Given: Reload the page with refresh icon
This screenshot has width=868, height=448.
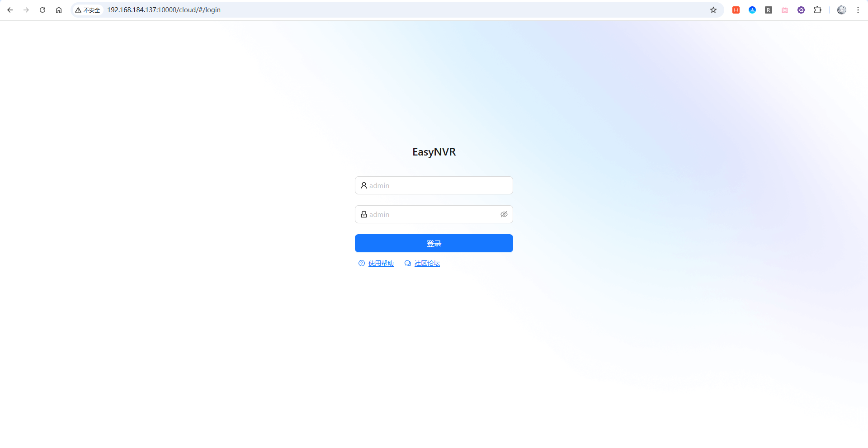Looking at the screenshot, I should pyautogui.click(x=42, y=10).
